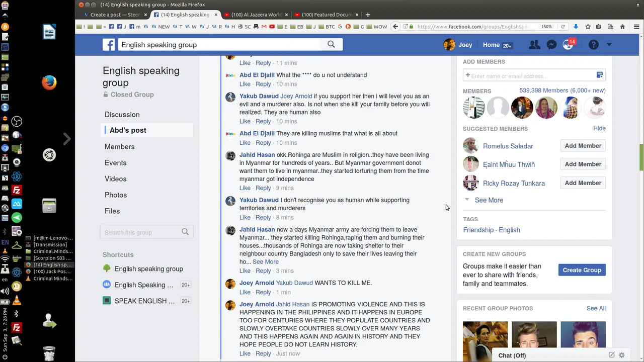Reload the page with the refresh icon
644x362 pixels.
point(562,27)
